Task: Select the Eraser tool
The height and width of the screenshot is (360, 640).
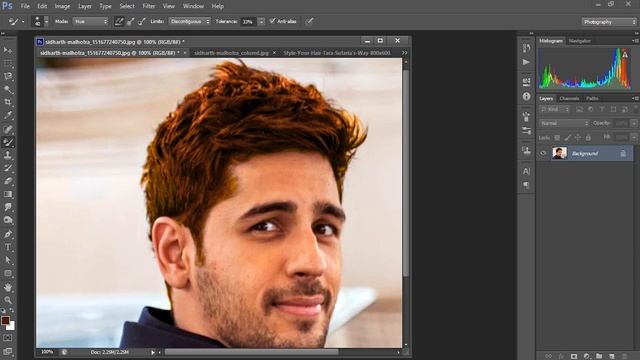Action: click(8, 181)
